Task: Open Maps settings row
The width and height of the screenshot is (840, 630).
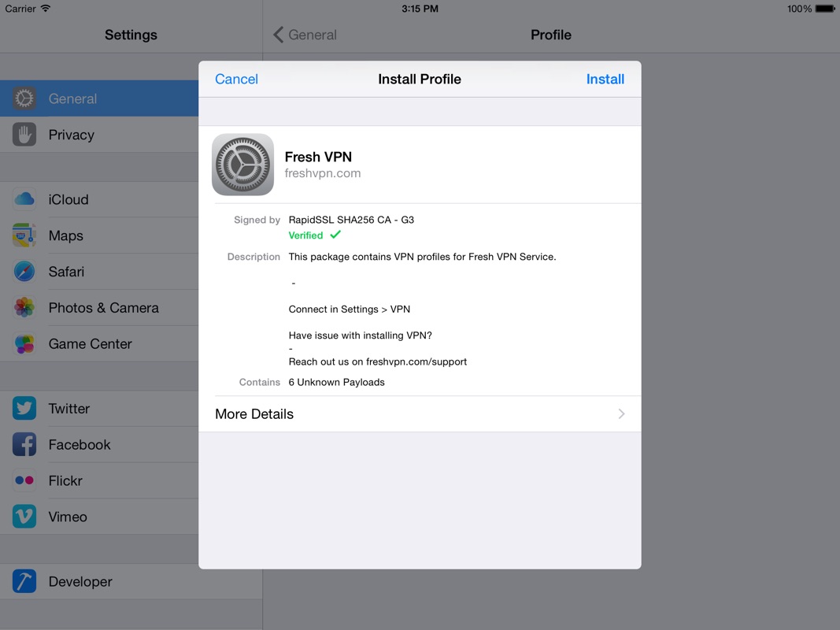Action: (99, 235)
